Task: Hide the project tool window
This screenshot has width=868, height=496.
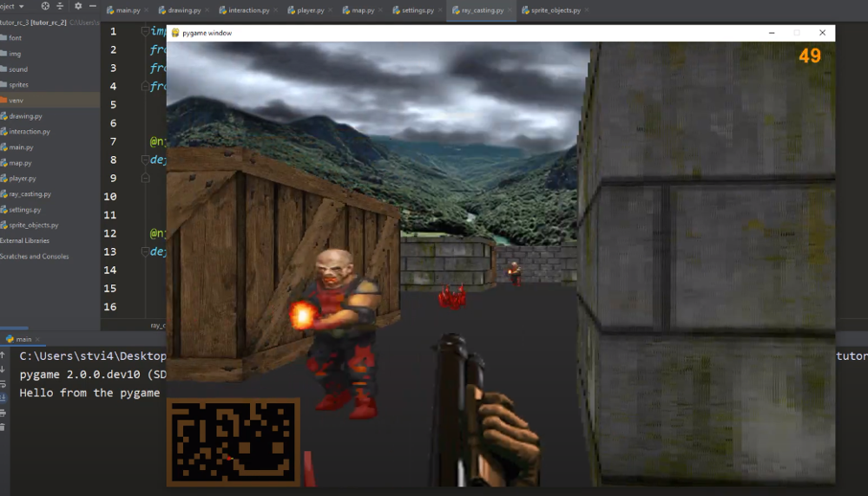Action: pyautogui.click(x=94, y=6)
